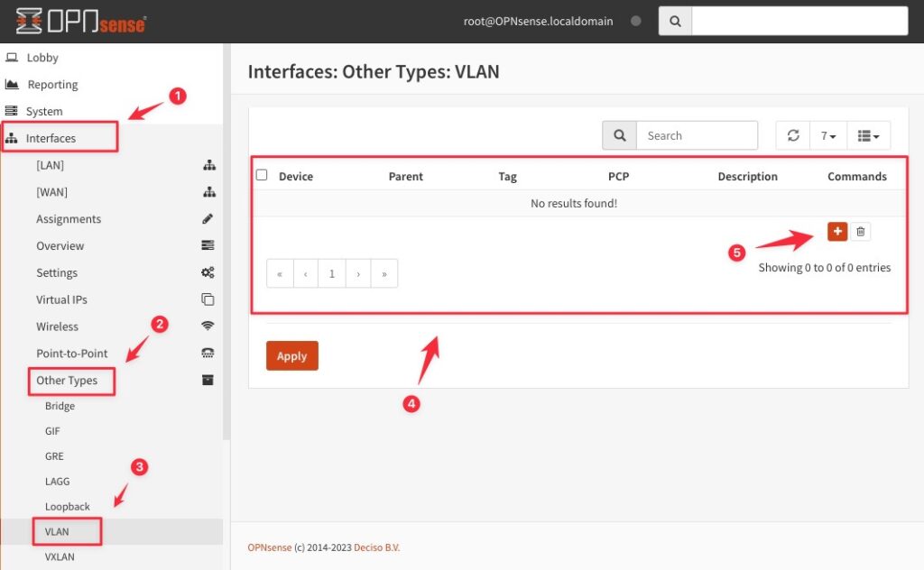
Task: Sort by Device column
Action: tap(296, 177)
